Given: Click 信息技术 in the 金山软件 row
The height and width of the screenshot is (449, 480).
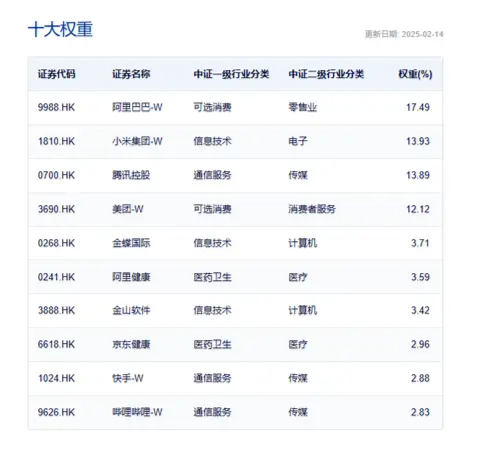Looking at the screenshot, I should (x=212, y=310).
